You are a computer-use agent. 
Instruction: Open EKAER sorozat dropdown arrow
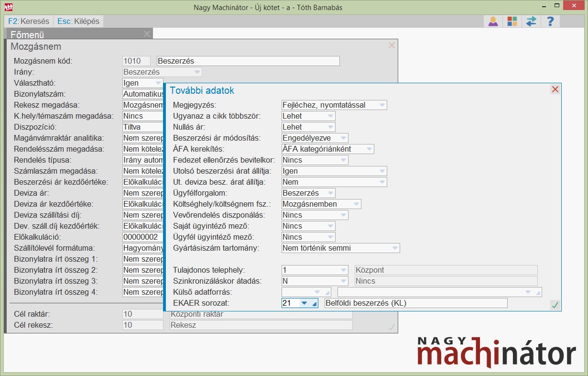pyautogui.click(x=304, y=303)
